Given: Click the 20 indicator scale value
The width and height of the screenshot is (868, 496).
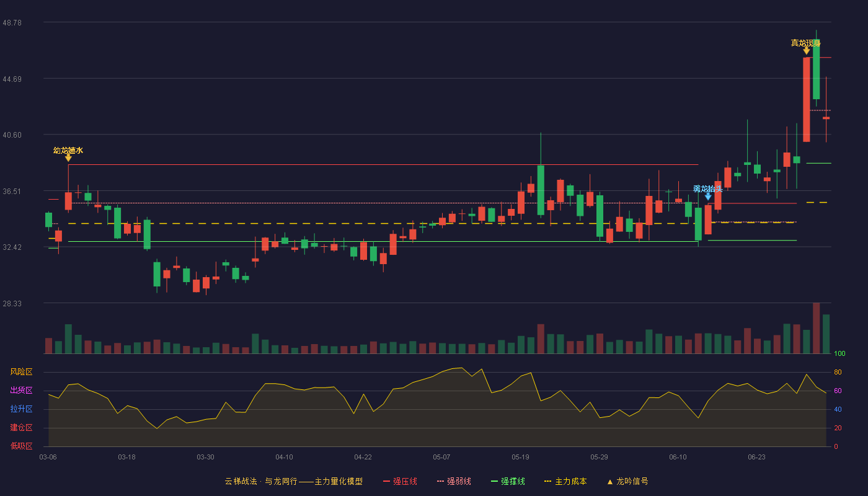Looking at the screenshot, I should [x=838, y=428].
